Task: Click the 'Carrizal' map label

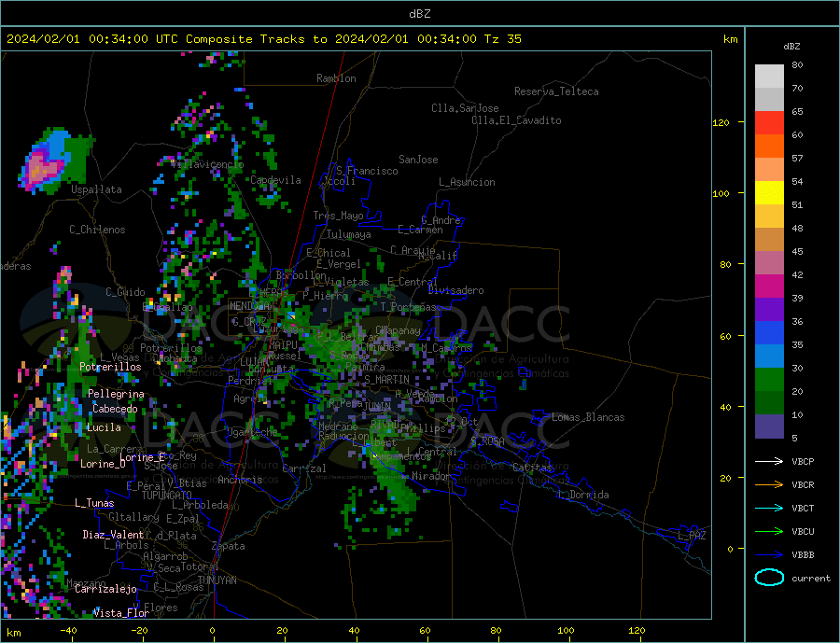Action: [x=303, y=468]
